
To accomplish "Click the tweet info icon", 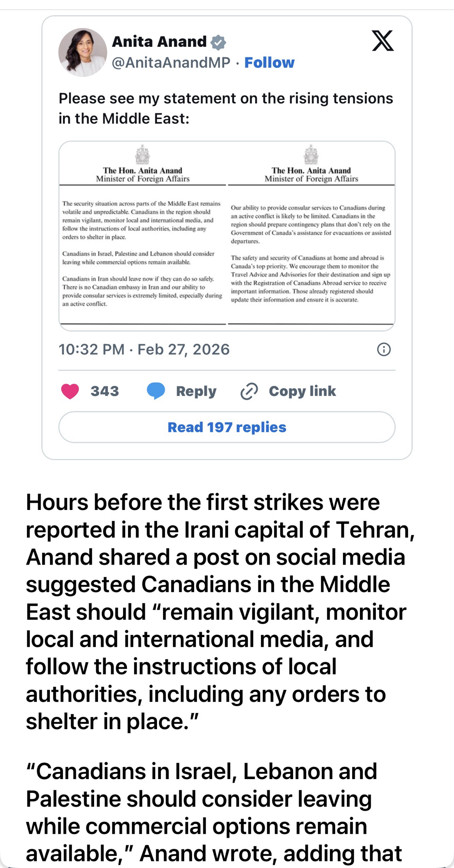I will coord(384,349).
